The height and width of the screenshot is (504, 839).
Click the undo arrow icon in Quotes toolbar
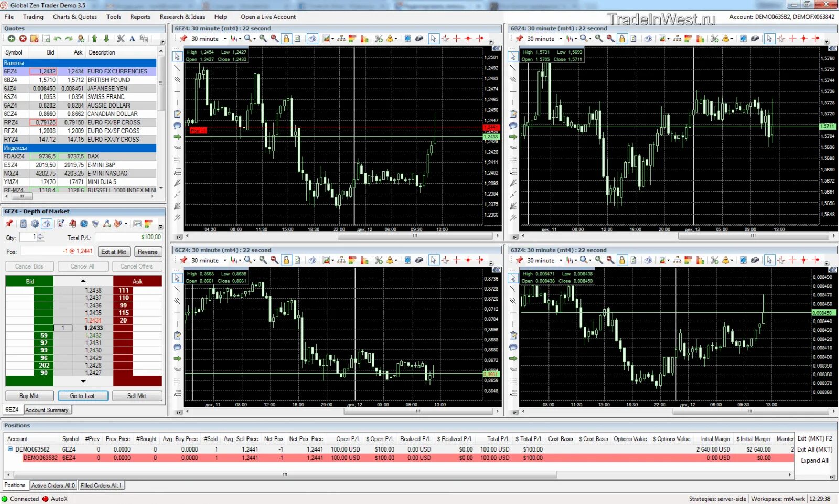click(x=58, y=39)
